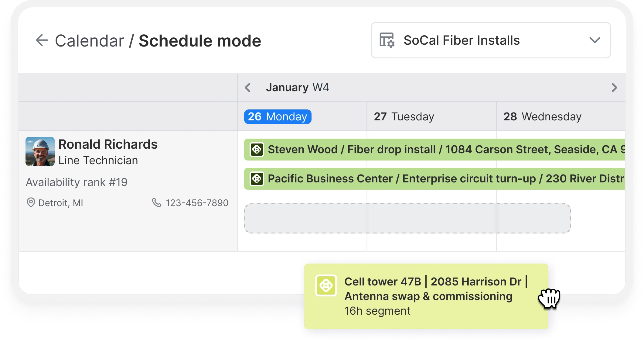644x342 pixels.
Task: Click the job icon on Cell tower 47B card
Action: click(x=326, y=285)
